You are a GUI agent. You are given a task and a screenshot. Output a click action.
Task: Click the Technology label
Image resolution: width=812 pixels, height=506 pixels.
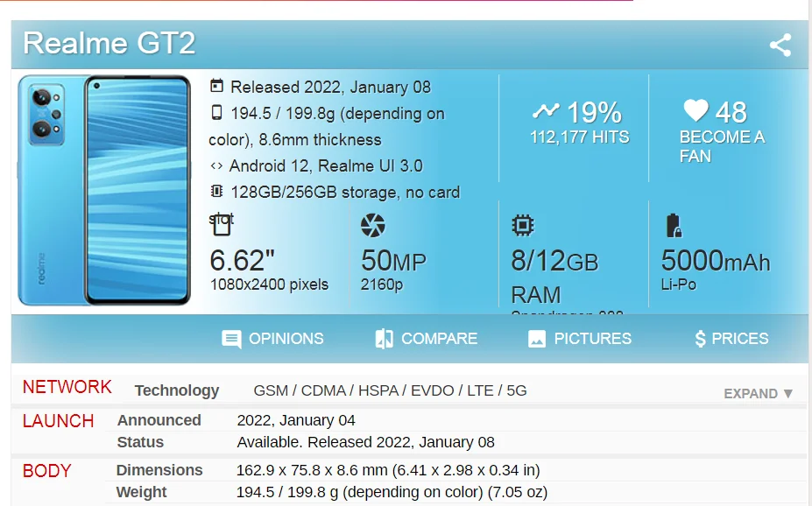[x=177, y=390]
